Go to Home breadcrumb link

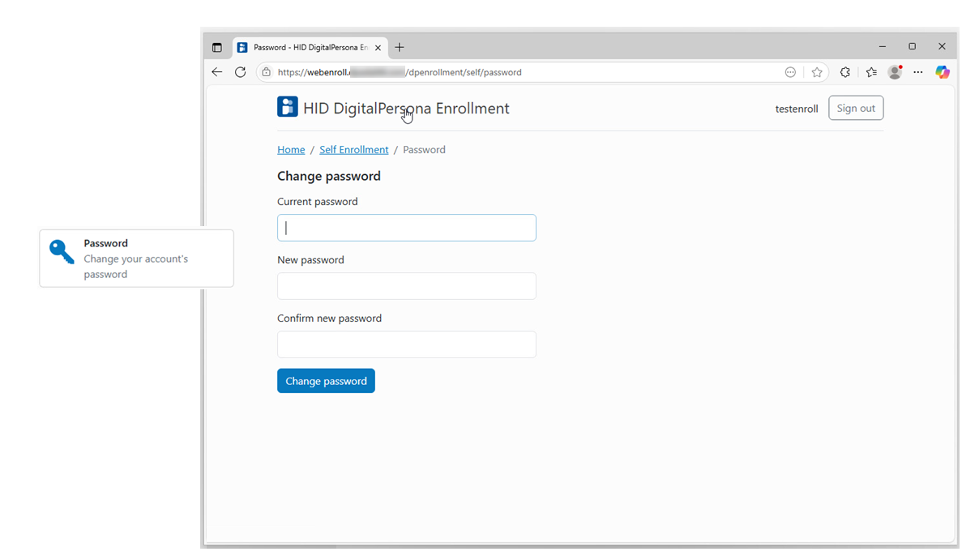pyautogui.click(x=291, y=150)
